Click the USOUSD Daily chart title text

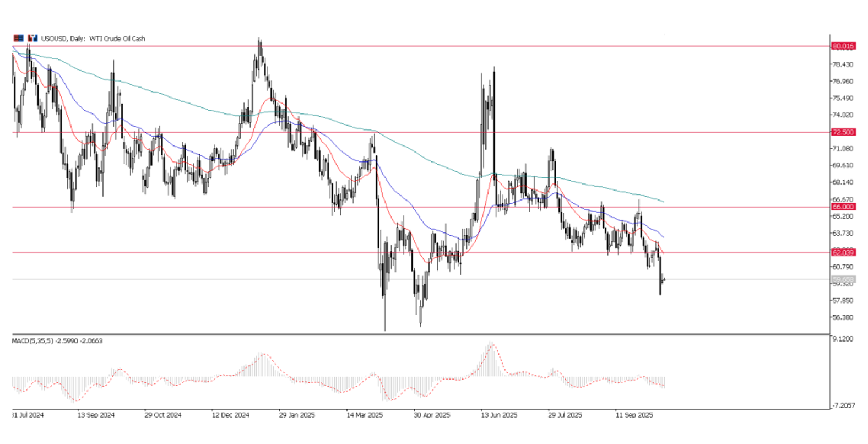click(x=93, y=39)
